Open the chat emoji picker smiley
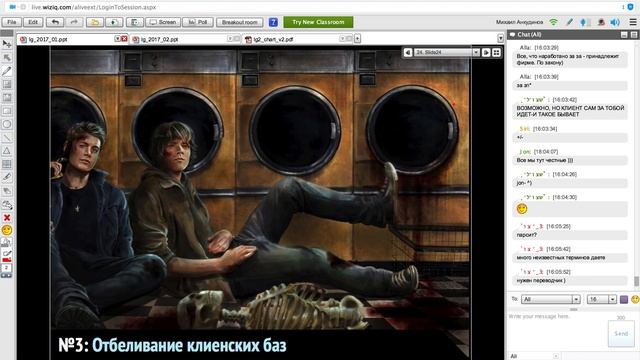This screenshot has height=360, width=640. click(635, 299)
